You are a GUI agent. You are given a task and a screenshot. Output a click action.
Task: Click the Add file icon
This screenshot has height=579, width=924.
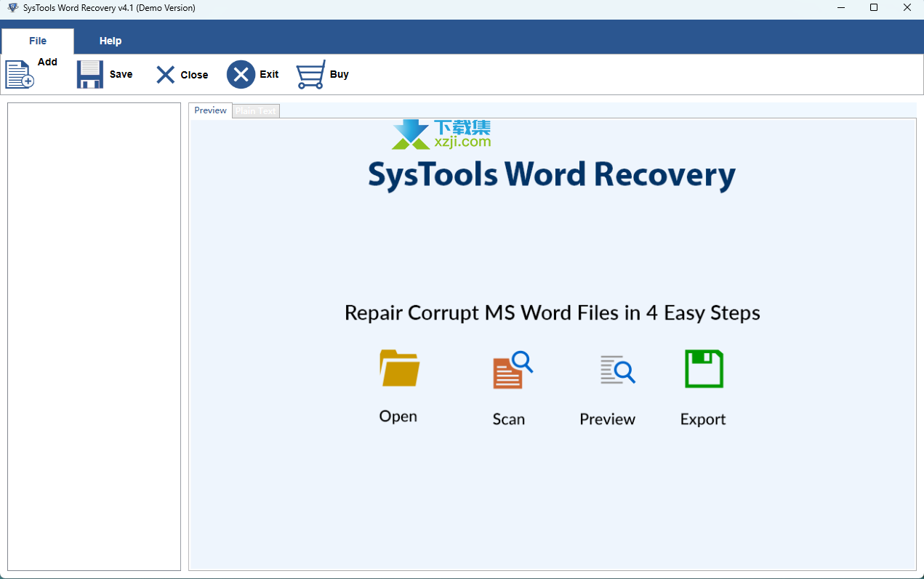click(x=20, y=74)
